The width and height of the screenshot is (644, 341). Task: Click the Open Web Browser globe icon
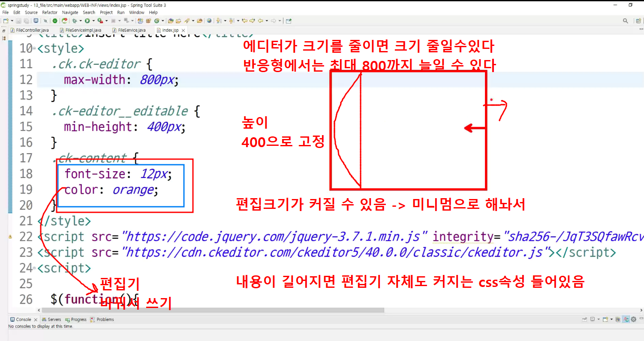click(209, 21)
